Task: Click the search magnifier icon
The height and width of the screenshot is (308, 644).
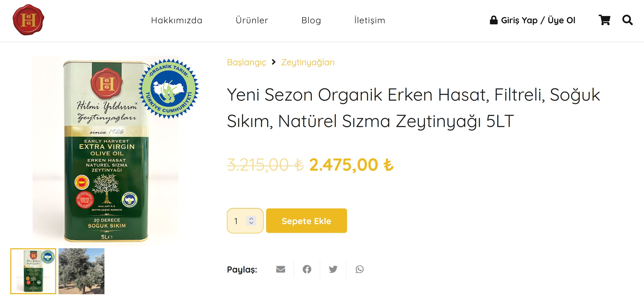Action: coord(627,20)
